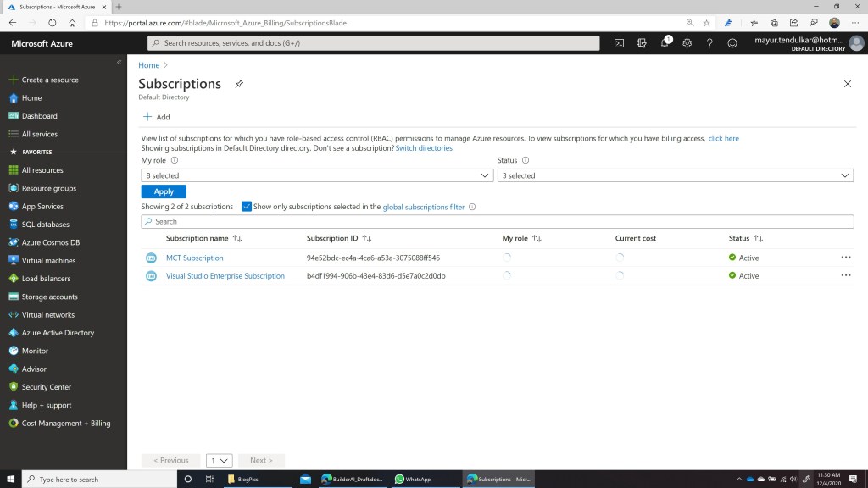The image size is (868, 488).
Task: Open the Visual Studio Enterprise Subscription link
Action: (225, 276)
